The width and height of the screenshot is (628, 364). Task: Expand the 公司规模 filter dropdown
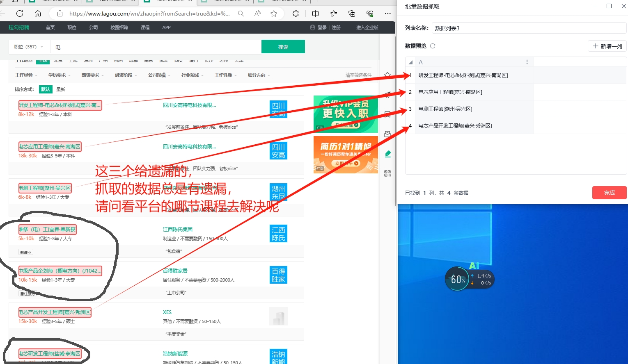pos(159,75)
